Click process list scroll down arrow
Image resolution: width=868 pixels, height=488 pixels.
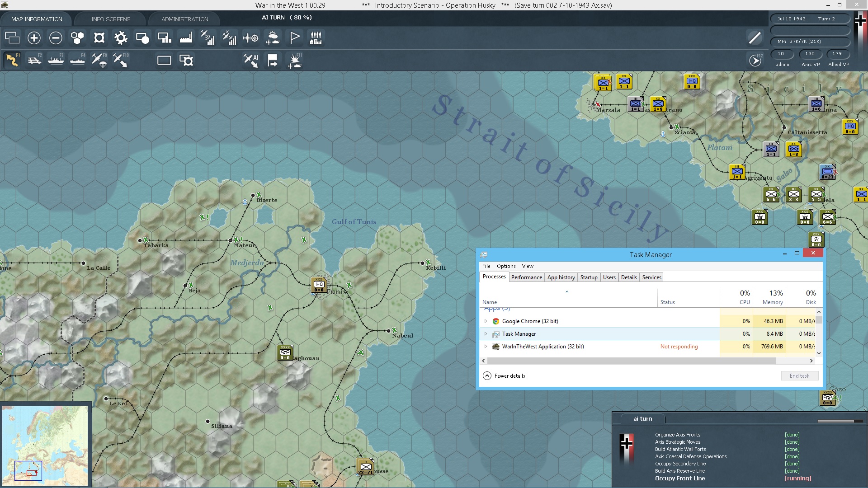819,353
